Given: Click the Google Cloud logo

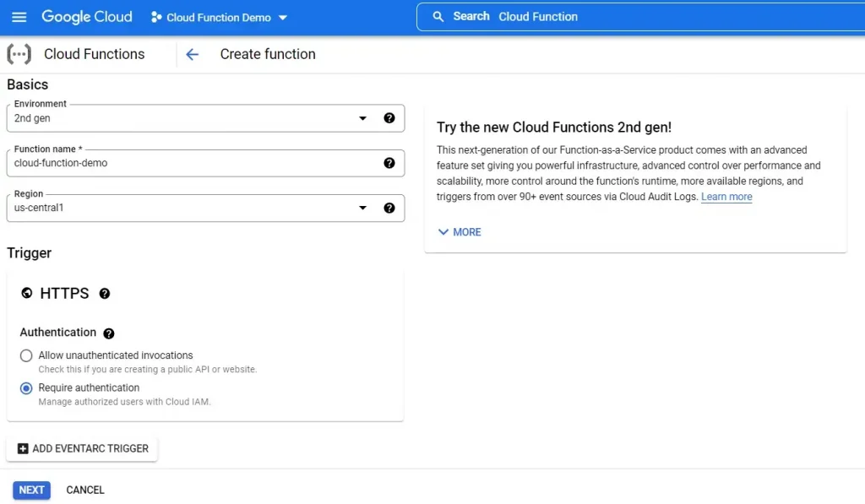Looking at the screenshot, I should (87, 17).
